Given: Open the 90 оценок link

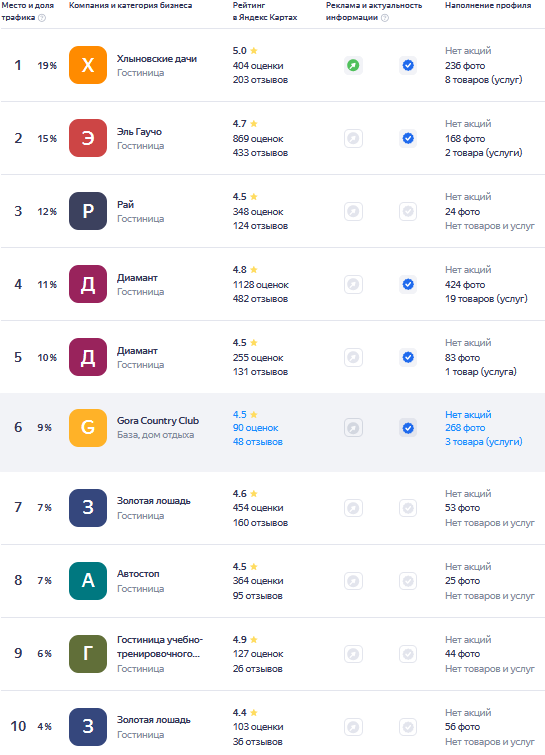Looking at the screenshot, I should tap(255, 428).
